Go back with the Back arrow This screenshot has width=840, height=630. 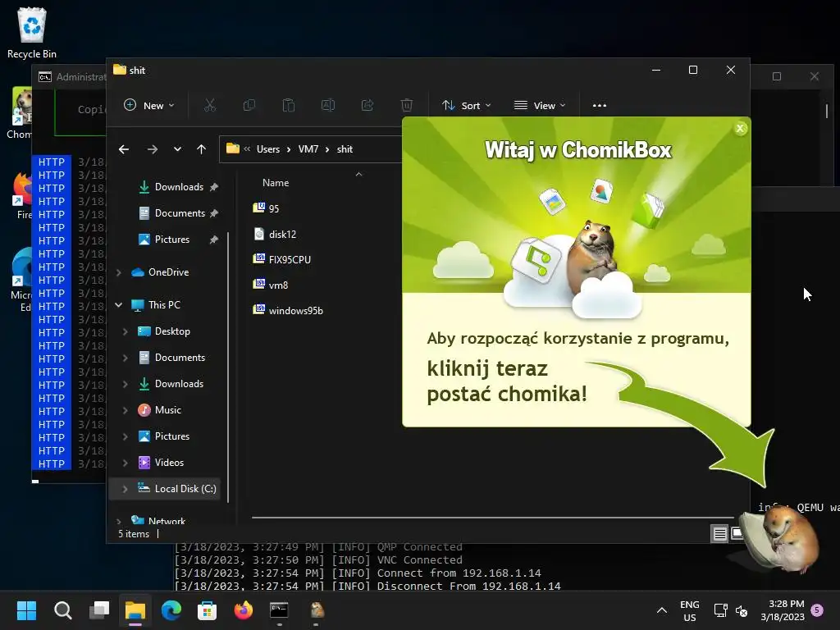point(124,149)
